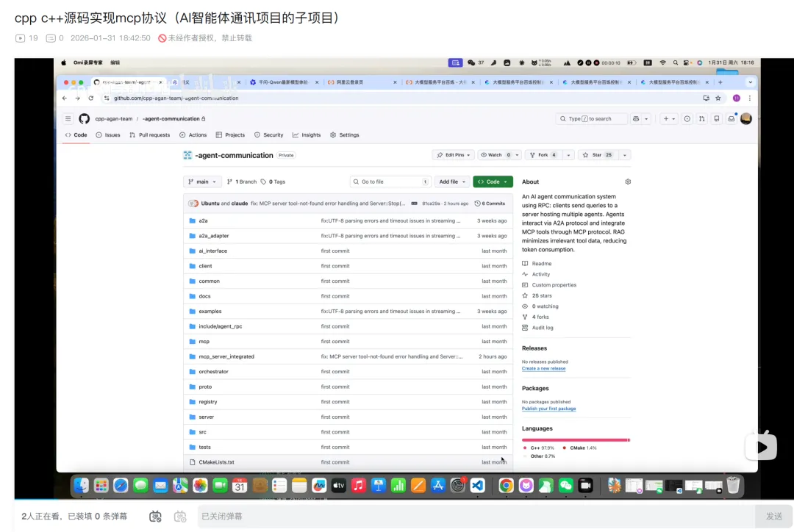Image resolution: width=794 pixels, height=532 pixels.
Task: Open App Store in the Dock
Action: click(x=438, y=486)
